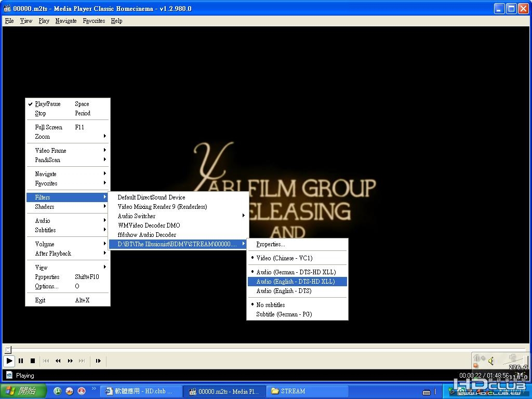Click Video Mixing Render 9 (Renderless) filter
Image resolution: width=532 pixels, height=399 pixels.
[179, 207]
